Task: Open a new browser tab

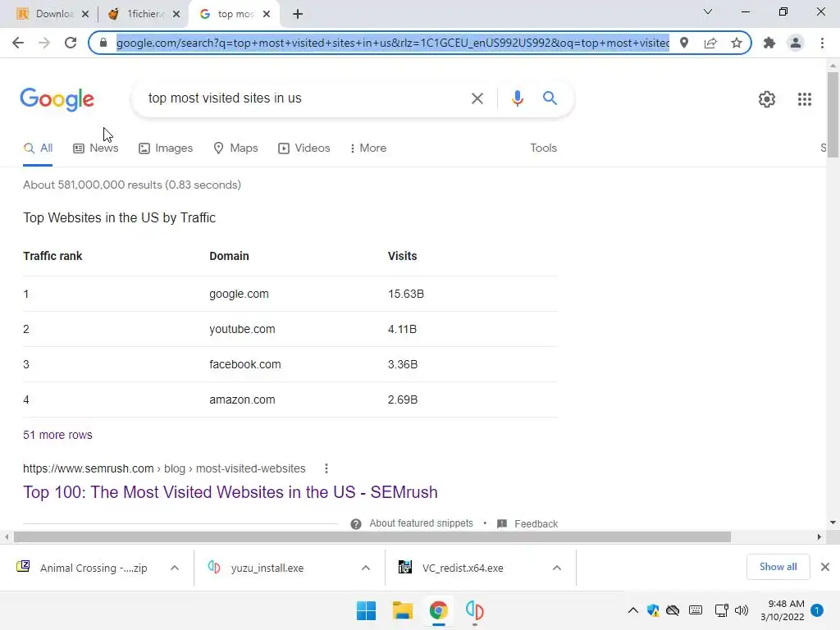Action: (x=298, y=14)
